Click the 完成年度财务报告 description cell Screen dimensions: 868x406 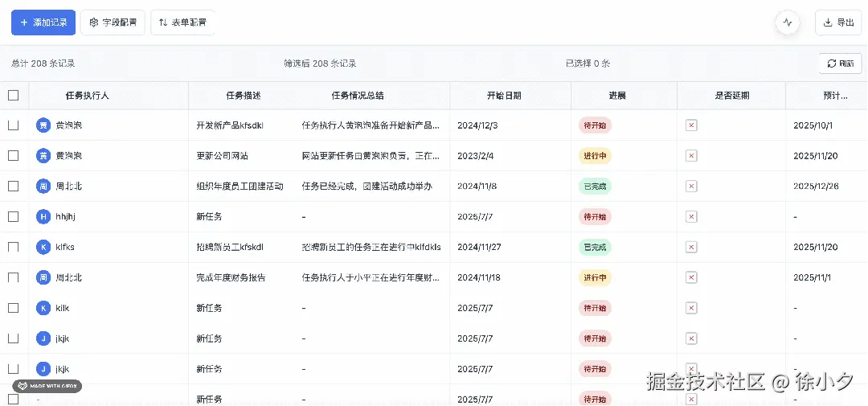(231, 277)
